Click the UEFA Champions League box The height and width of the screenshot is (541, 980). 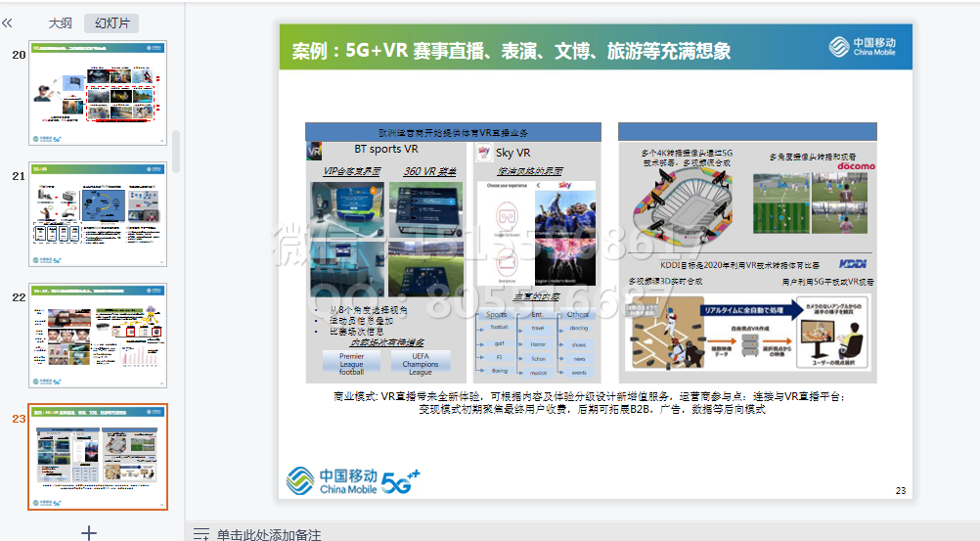(x=421, y=363)
